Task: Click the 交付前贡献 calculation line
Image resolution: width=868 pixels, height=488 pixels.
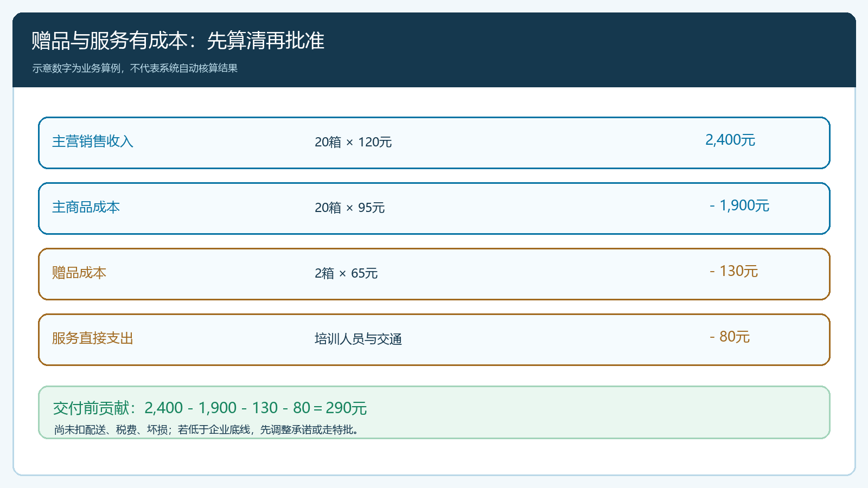Action: pyautogui.click(x=210, y=408)
